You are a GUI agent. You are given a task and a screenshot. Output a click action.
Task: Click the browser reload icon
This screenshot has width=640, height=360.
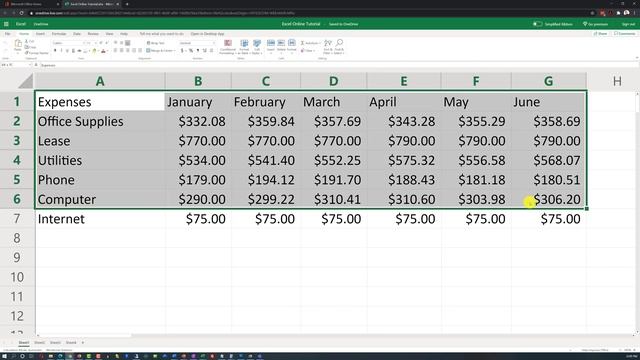[x=21, y=13]
